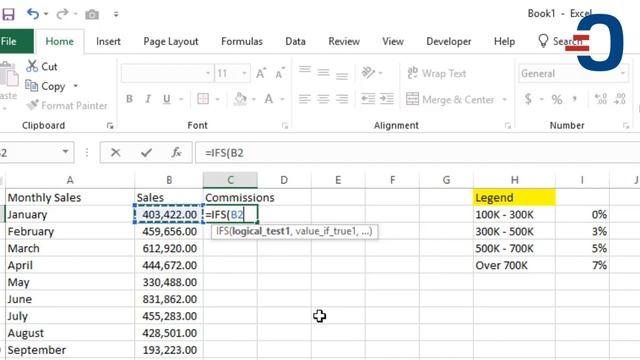Click the Decrease Indent icon
The image size is (640, 360).
pos(368,99)
